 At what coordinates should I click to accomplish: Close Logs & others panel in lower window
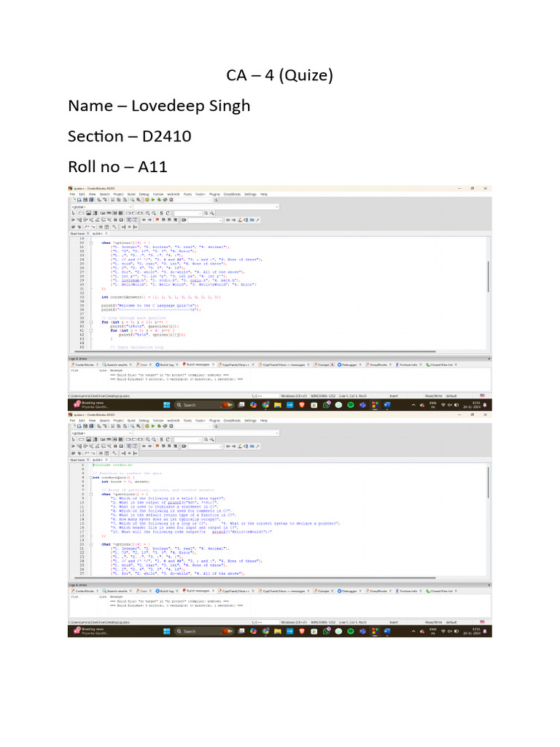click(x=489, y=584)
